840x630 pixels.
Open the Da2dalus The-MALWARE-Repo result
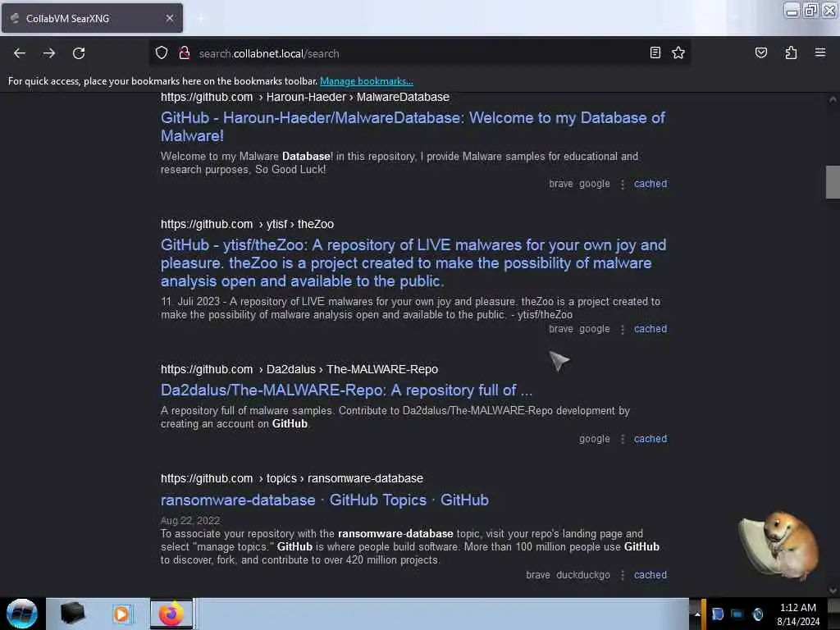click(347, 390)
